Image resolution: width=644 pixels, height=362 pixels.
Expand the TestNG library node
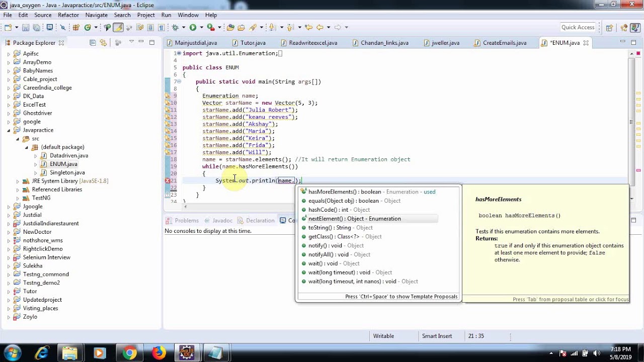pyautogui.click(x=18, y=198)
